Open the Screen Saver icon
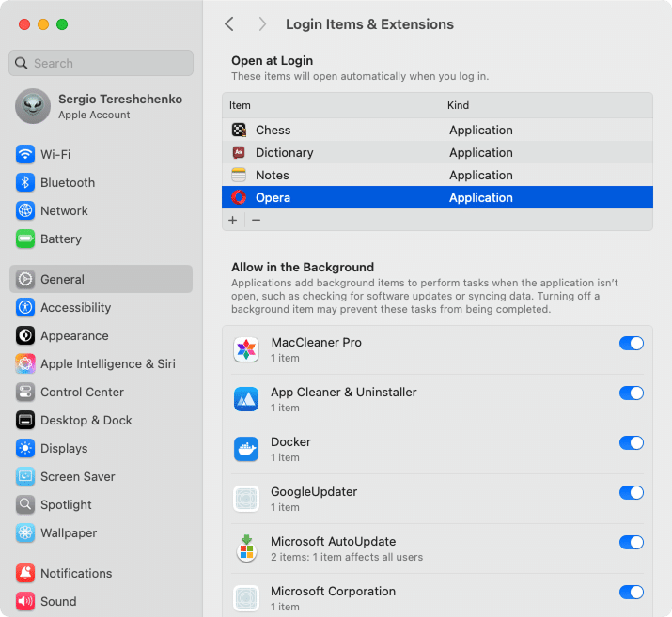 (25, 476)
